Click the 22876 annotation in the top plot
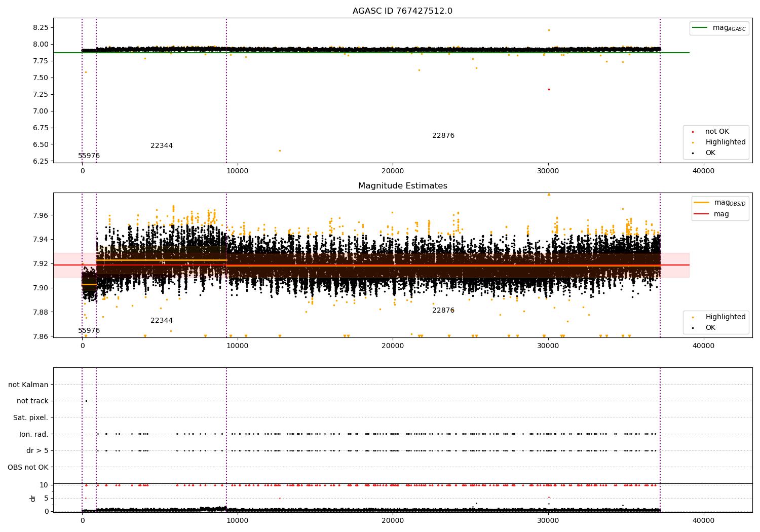This screenshot has width=760, height=532. pyautogui.click(x=443, y=136)
